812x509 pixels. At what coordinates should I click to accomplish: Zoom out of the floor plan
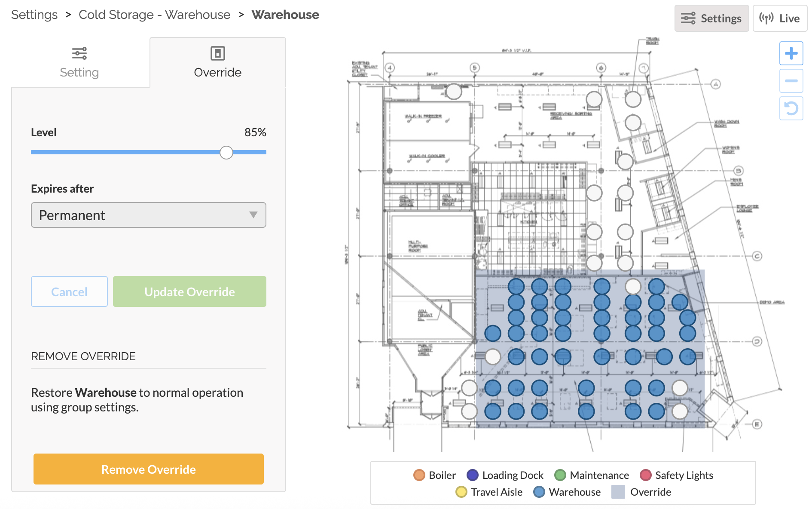[x=791, y=81]
